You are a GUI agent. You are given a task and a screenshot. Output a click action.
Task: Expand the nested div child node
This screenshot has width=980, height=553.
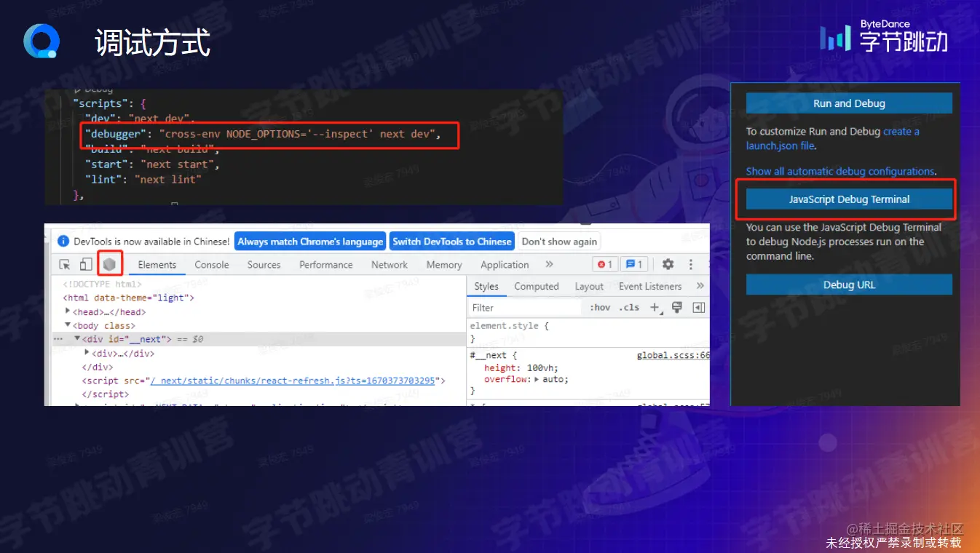(x=87, y=353)
